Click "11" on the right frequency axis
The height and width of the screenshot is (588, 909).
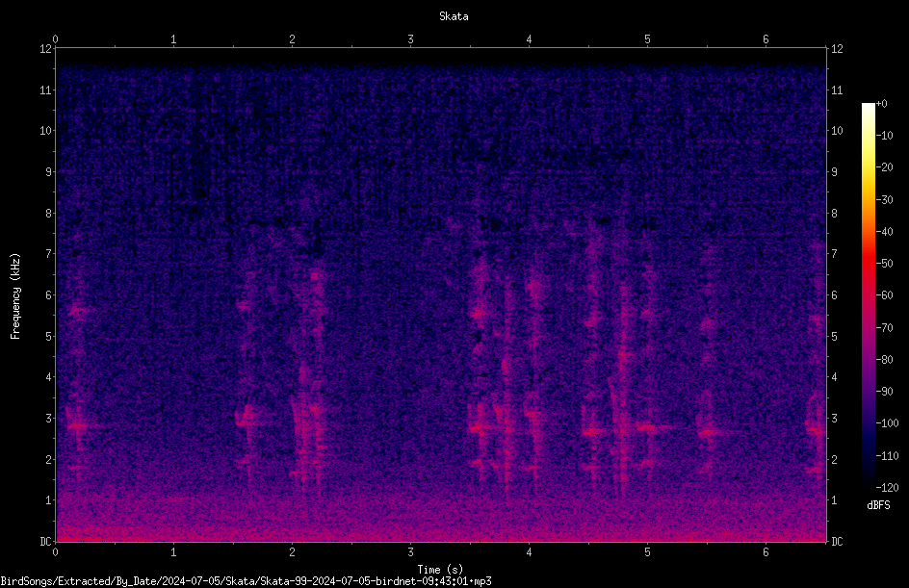click(837, 89)
